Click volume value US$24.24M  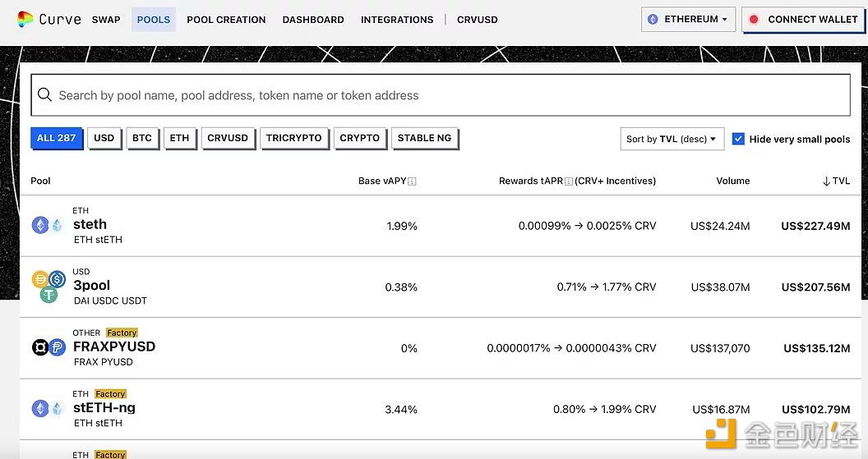pyautogui.click(x=720, y=226)
